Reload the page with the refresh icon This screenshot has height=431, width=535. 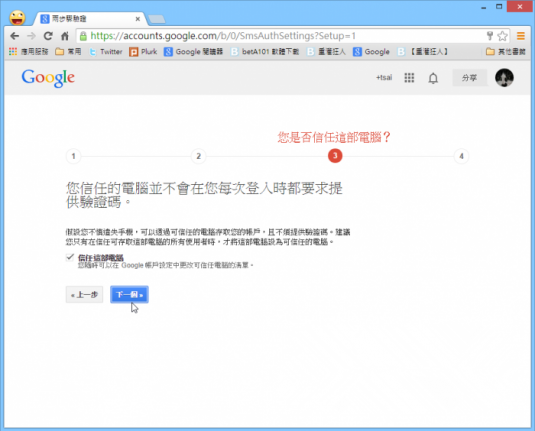(48, 36)
